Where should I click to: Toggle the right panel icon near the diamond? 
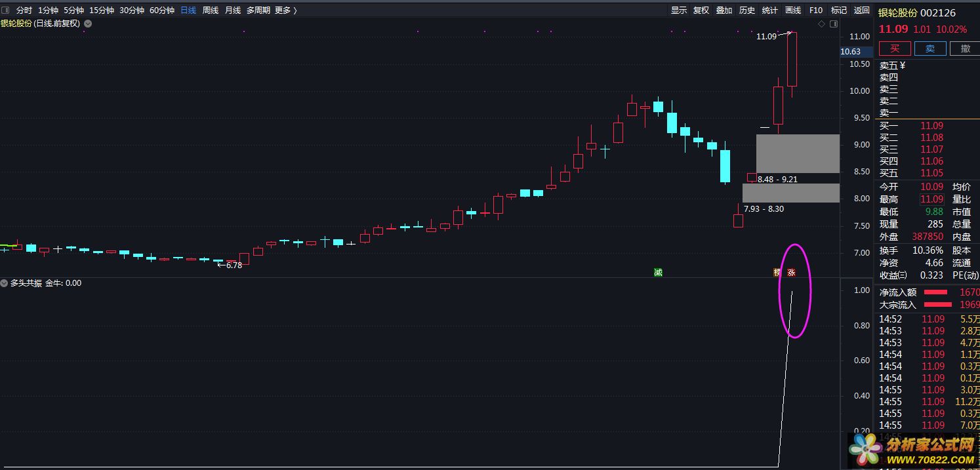click(834, 24)
